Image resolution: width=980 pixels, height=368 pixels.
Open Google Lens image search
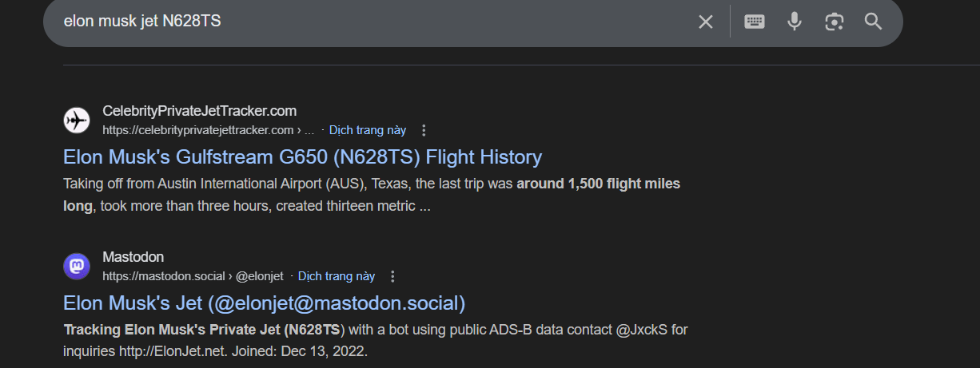835,22
